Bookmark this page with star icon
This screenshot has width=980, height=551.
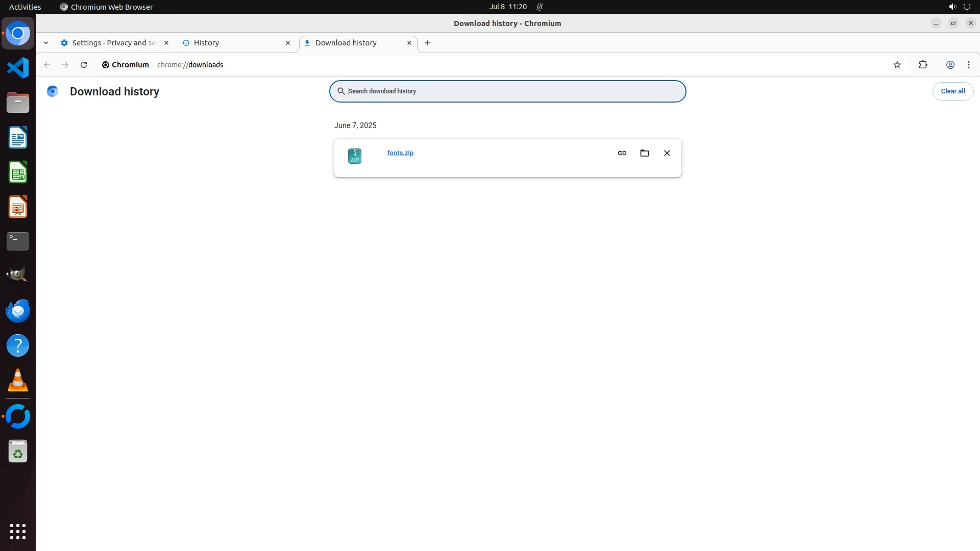pos(897,65)
